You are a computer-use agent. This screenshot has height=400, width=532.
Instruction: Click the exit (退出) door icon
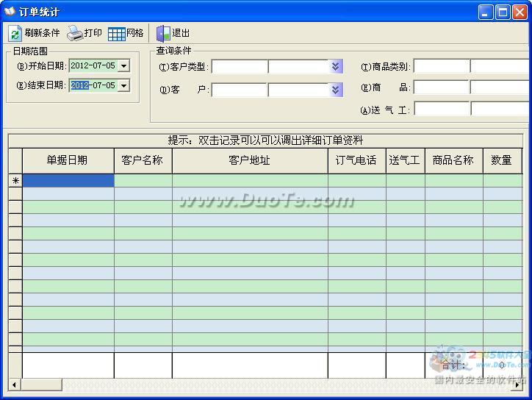(x=162, y=34)
